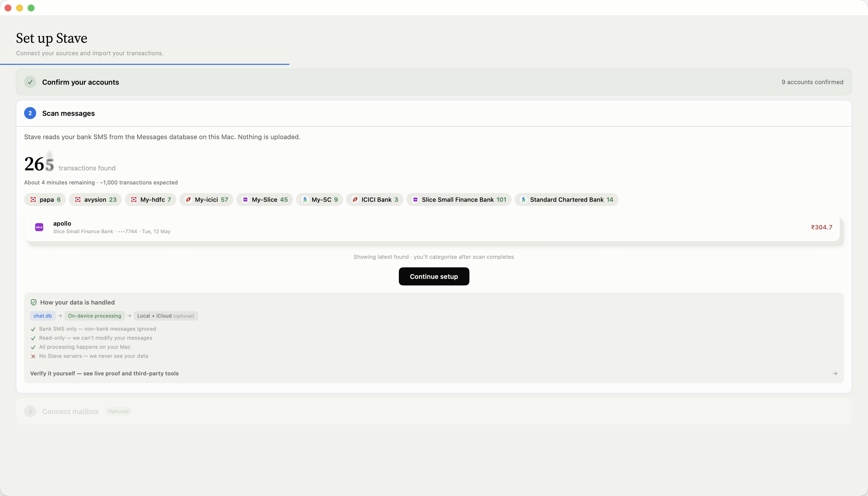Select the avysion account chip
The height and width of the screenshot is (496, 868).
pos(95,200)
